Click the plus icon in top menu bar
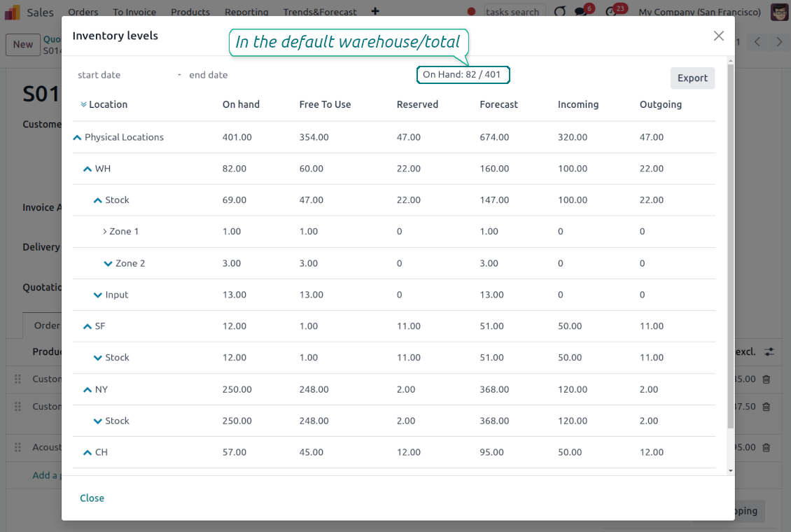Image resolution: width=791 pixels, height=532 pixels. point(374,11)
